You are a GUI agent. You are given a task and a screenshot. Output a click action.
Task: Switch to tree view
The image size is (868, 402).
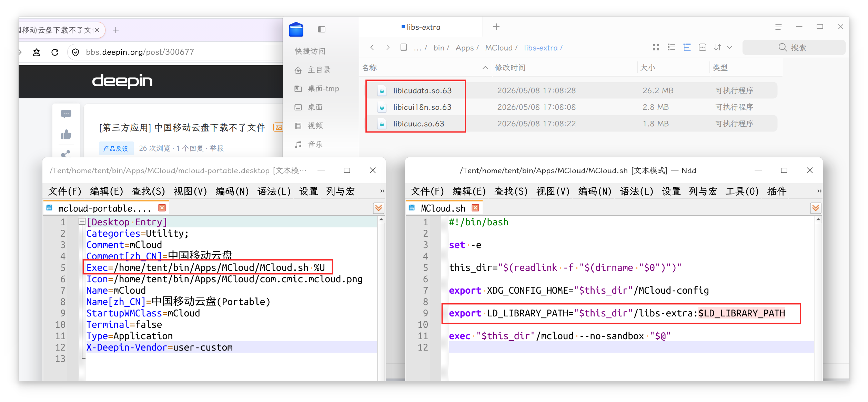click(x=687, y=47)
